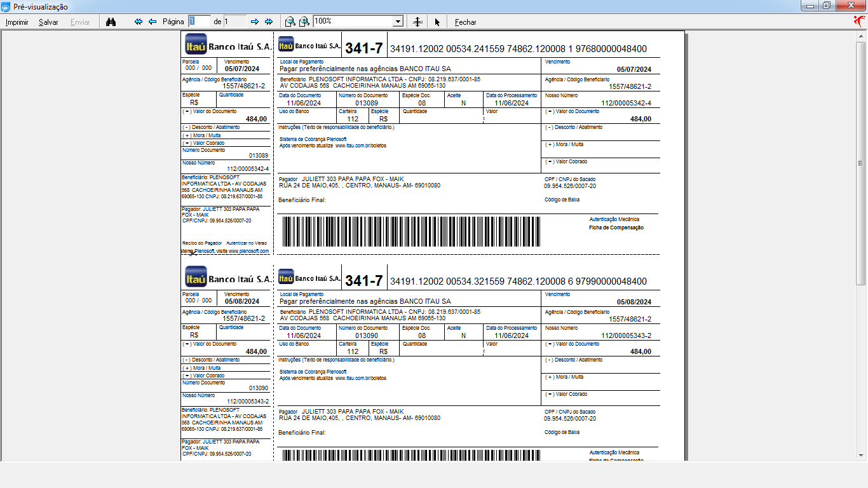Click the Vencimento date 05/07/2024 at right
The width and height of the screenshot is (868, 488).
634,69
